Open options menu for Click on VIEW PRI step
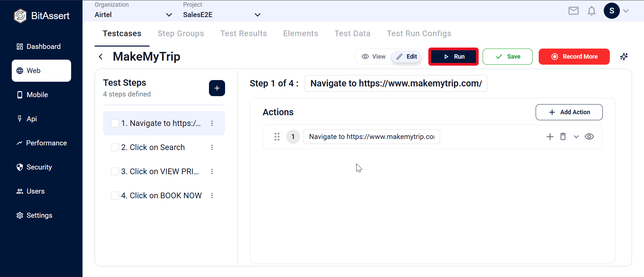Image resolution: width=644 pixels, height=277 pixels. (x=212, y=171)
